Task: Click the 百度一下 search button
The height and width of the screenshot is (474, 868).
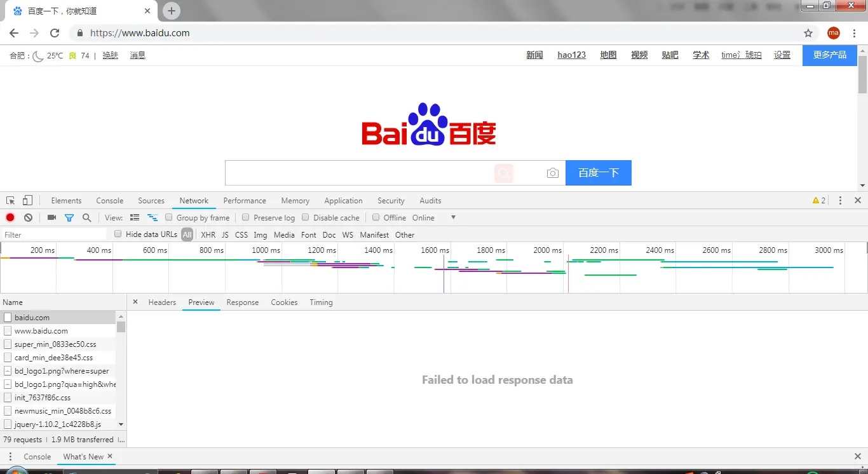Action: [x=599, y=173]
